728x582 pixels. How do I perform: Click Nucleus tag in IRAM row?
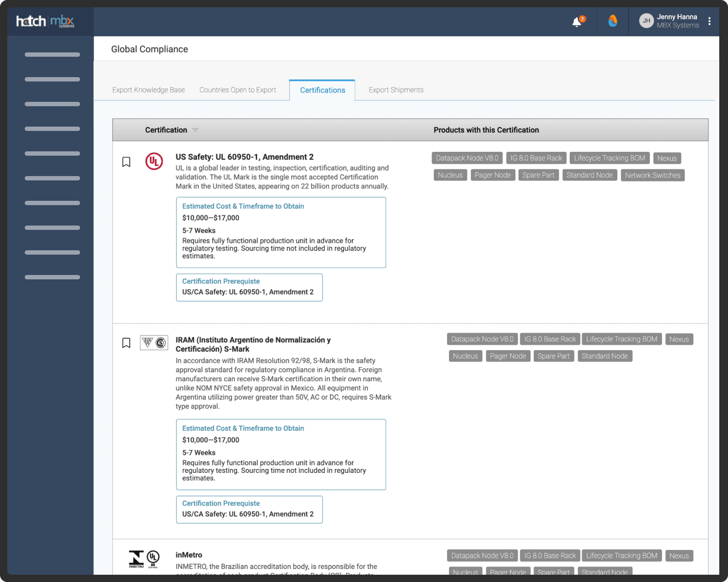465,356
